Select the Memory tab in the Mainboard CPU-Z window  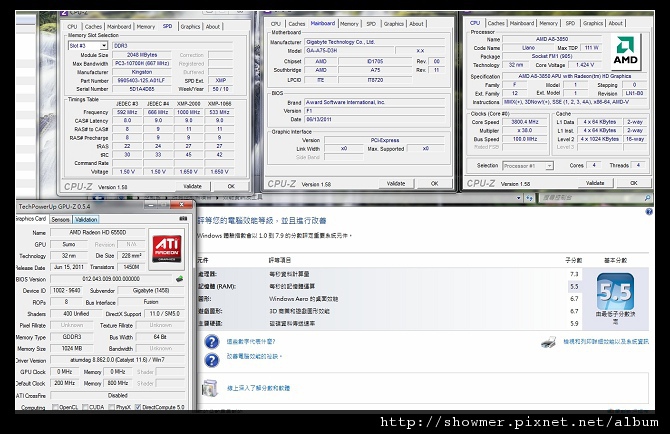pos(349,24)
